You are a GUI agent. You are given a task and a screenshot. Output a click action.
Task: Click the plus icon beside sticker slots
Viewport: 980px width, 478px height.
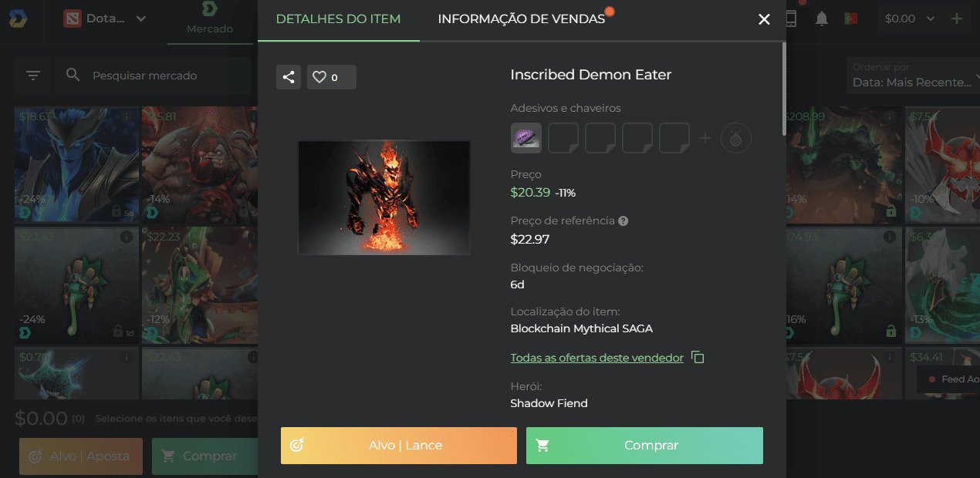705,138
